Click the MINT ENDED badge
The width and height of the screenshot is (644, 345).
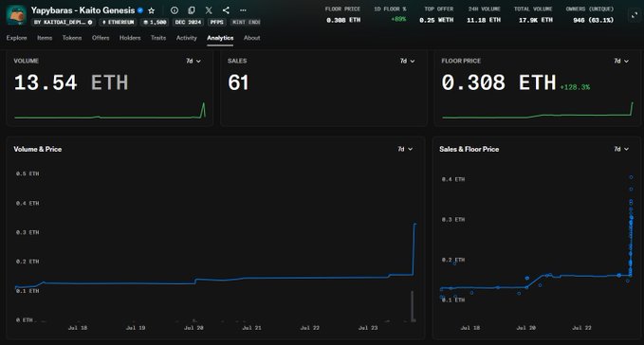click(x=246, y=22)
